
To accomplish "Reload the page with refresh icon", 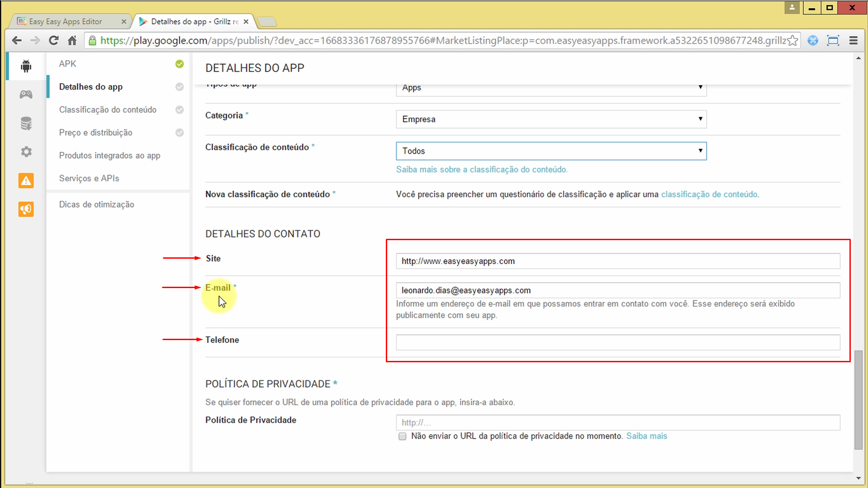I will coord(53,41).
